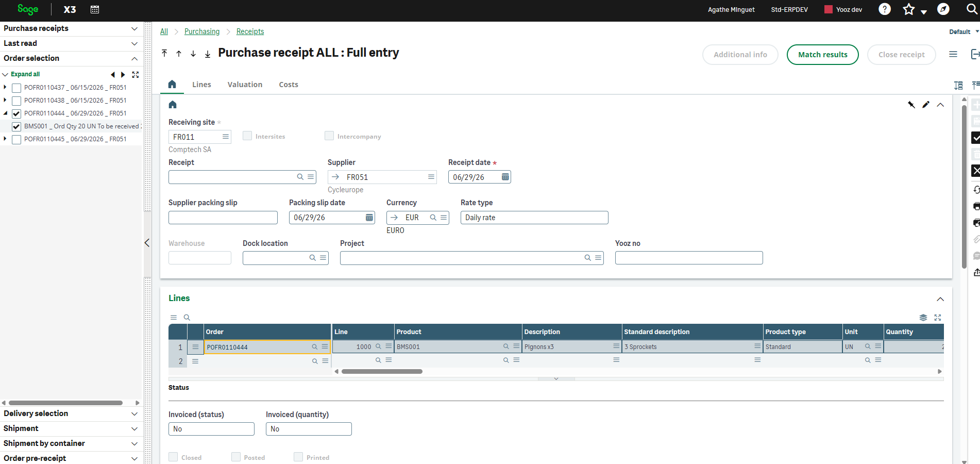Click the Match results button
Viewport: 980px width, 464px height.
coord(822,55)
